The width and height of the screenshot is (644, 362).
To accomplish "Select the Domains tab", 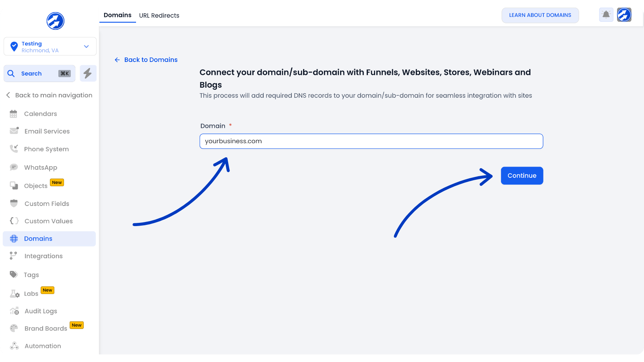I will pyautogui.click(x=117, y=15).
